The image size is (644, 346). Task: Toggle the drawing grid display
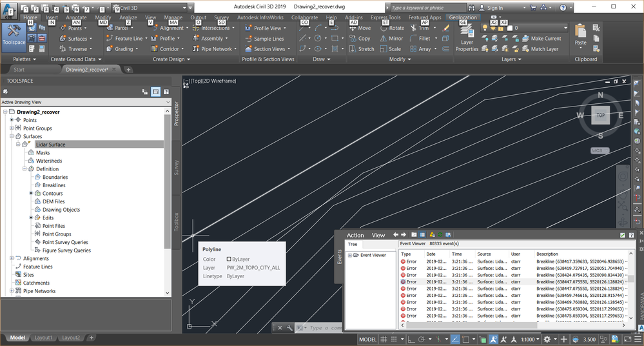(384, 340)
